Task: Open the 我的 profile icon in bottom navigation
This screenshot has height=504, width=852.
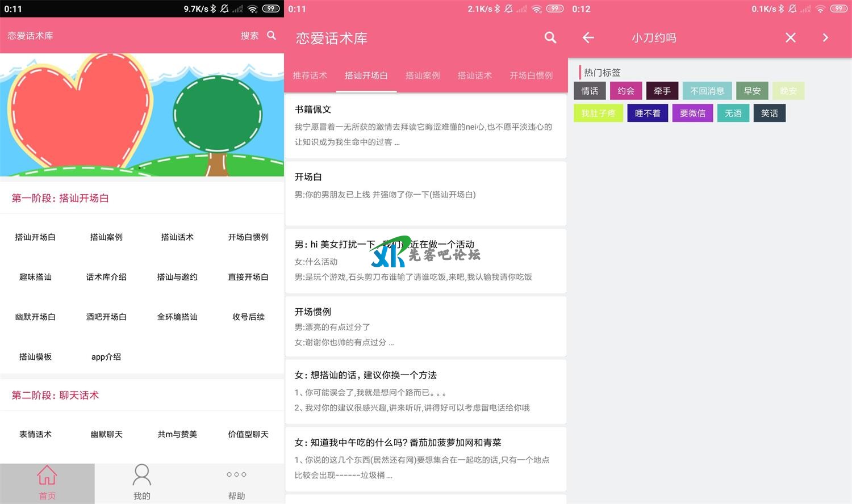Action: [x=141, y=476]
